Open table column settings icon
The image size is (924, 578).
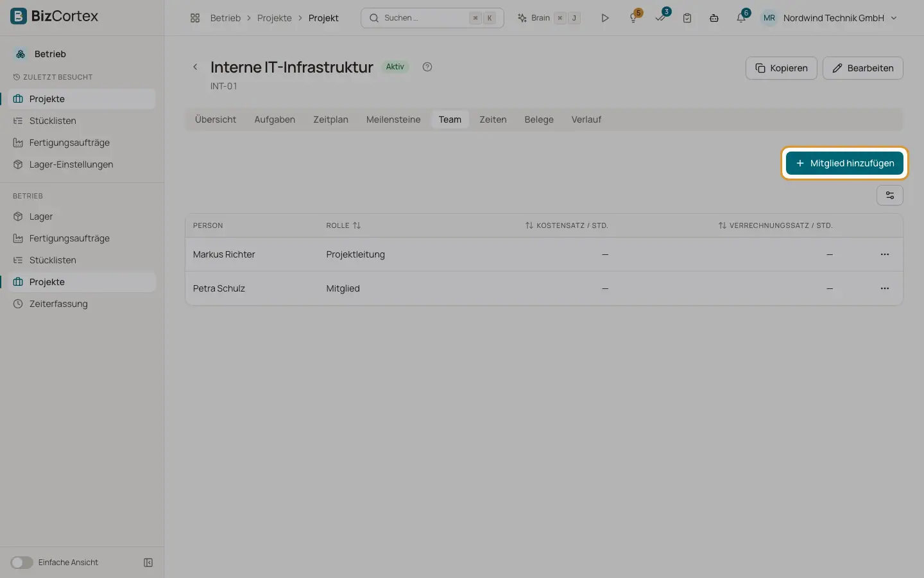890,195
